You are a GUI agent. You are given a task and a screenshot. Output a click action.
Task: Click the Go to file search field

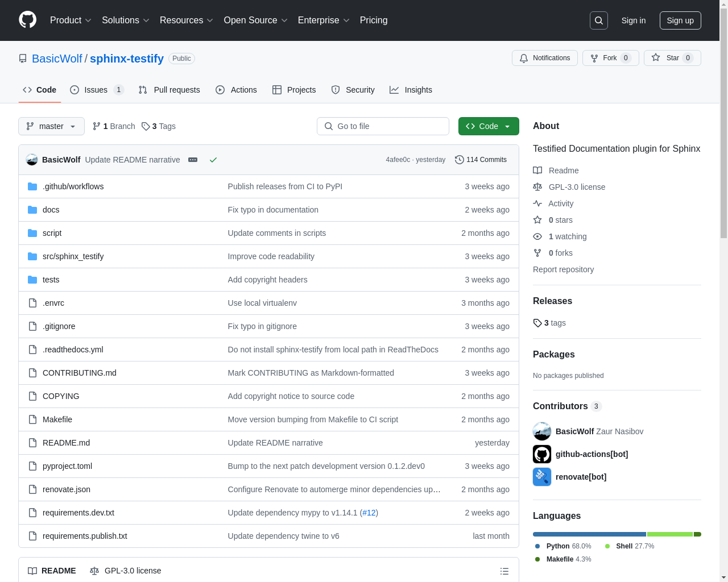(x=383, y=126)
